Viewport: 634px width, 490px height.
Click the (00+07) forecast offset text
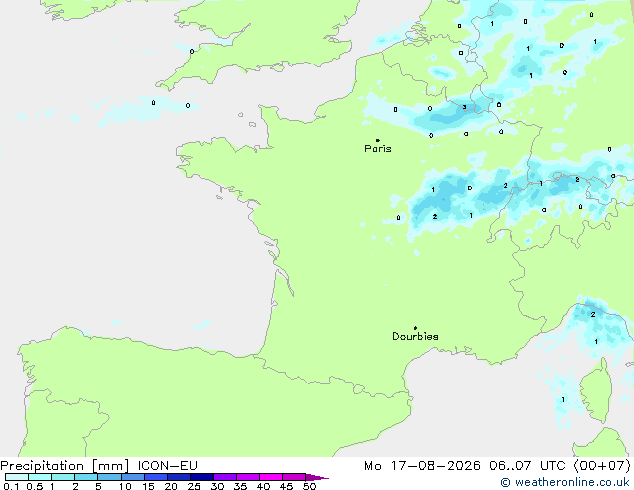tap(602, 466)
